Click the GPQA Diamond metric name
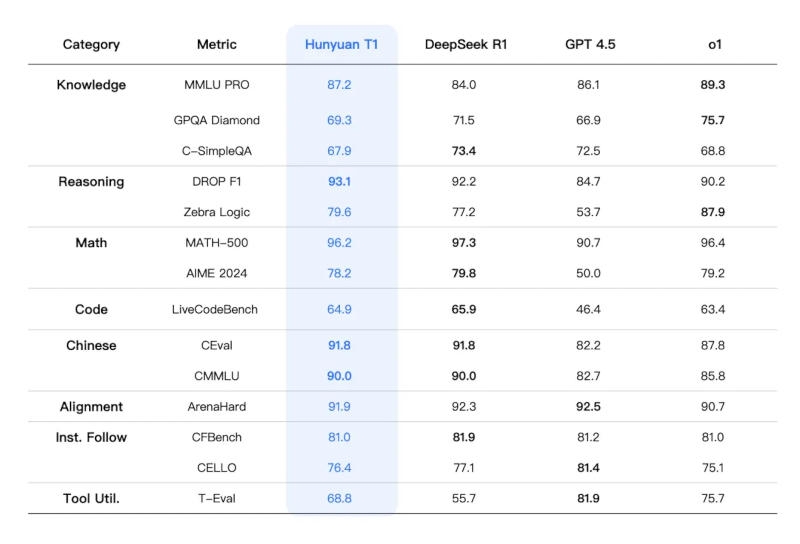The height and width of the screenshot is (544, 800). click(217, 120)
